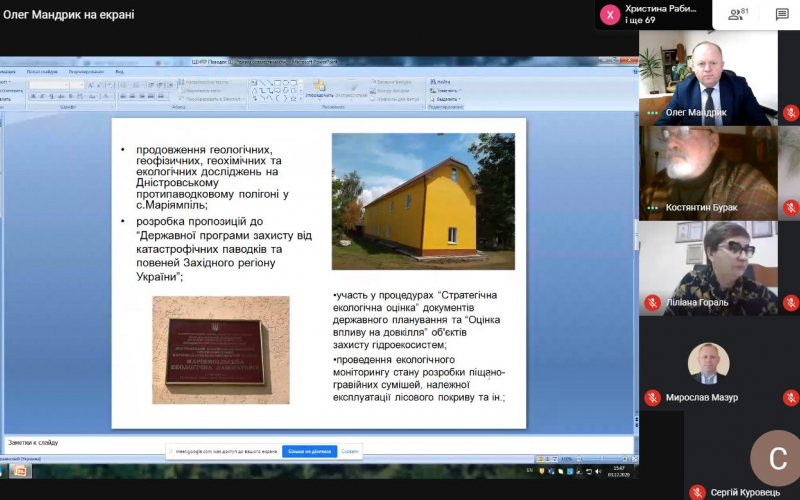Click the Clear Formatting icon

110,85
